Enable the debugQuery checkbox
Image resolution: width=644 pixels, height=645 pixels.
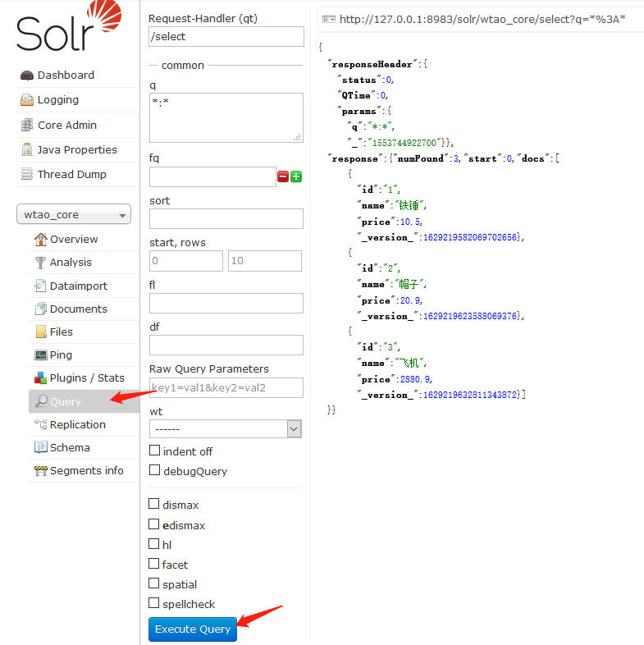[x=154, y=469]
